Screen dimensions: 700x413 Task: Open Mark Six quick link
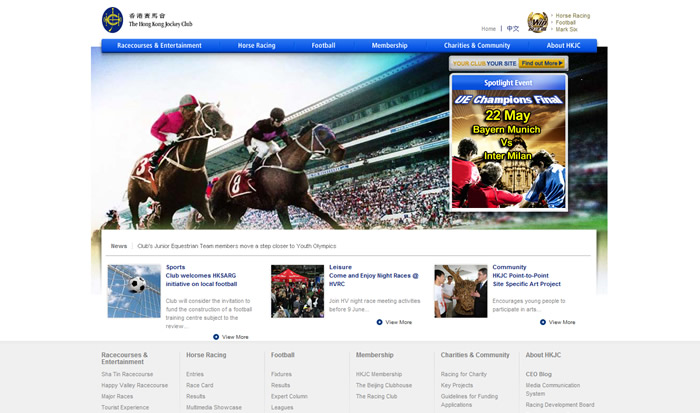pyautogui.click(x=567, y=29)
